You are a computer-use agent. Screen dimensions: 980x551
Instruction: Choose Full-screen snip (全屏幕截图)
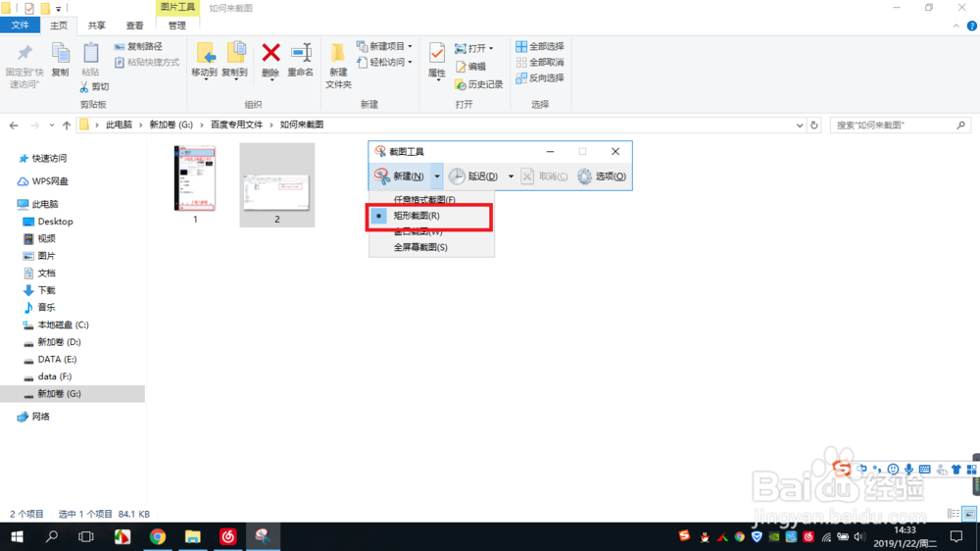(x=430, y=247)
